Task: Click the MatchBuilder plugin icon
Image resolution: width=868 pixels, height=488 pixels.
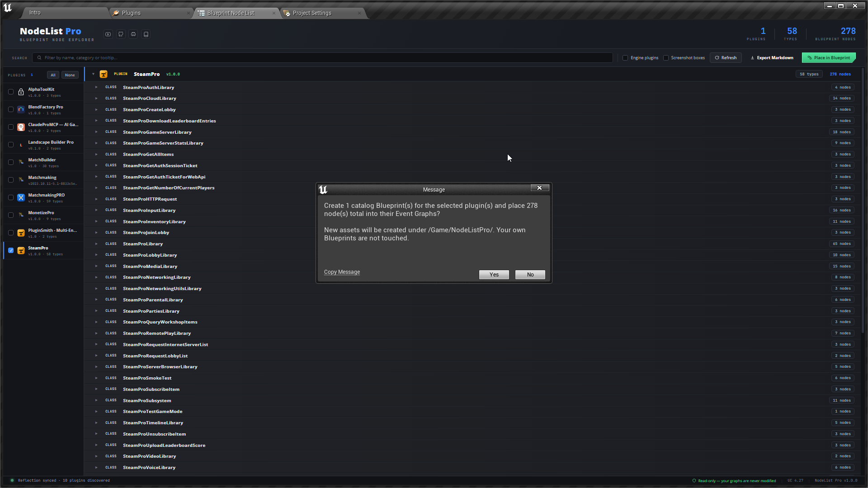Action: tap(21, 162)
